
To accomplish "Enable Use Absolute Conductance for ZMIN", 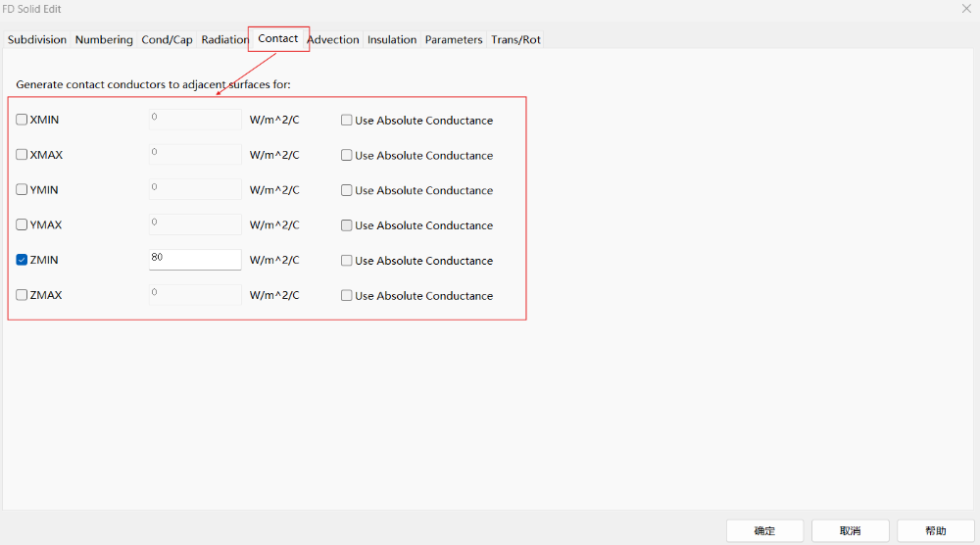I will pos(347,261).
